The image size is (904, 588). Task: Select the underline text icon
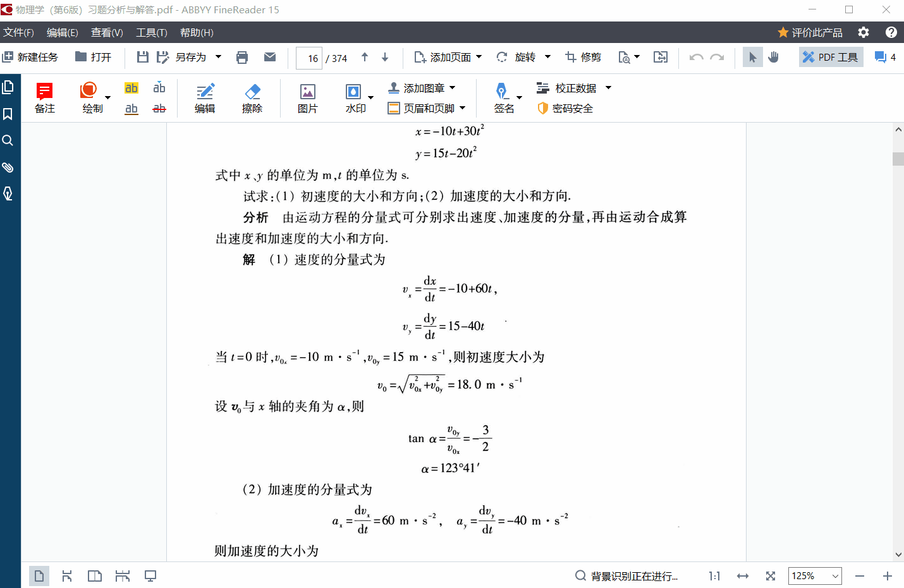coord(131,109)
